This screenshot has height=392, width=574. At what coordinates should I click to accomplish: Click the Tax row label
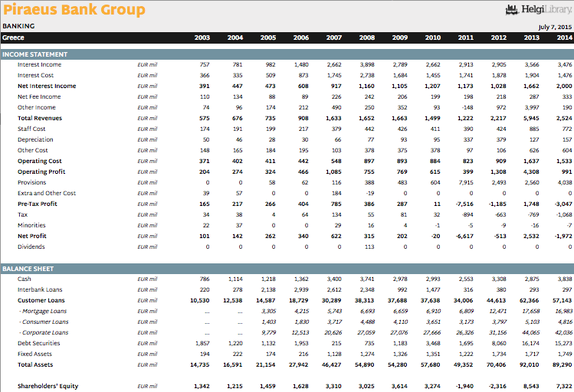[x=23, y=214]
